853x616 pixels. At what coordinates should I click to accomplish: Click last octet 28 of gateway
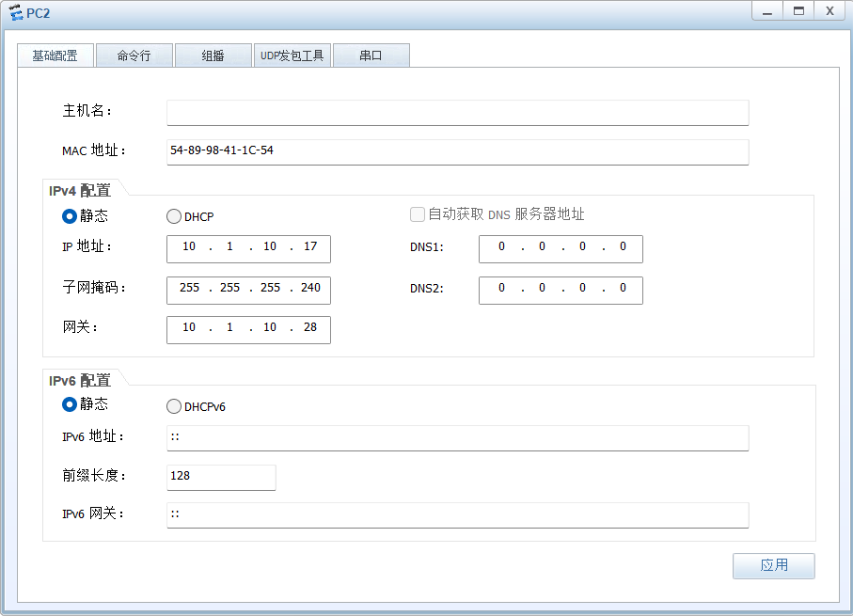click(x=310, y=327)
